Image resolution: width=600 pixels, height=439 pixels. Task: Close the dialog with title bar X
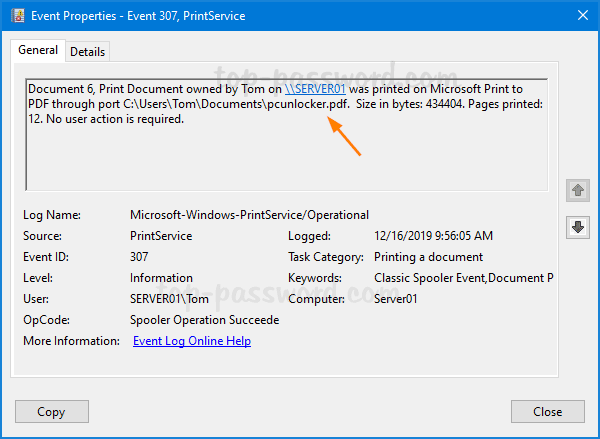577,15
